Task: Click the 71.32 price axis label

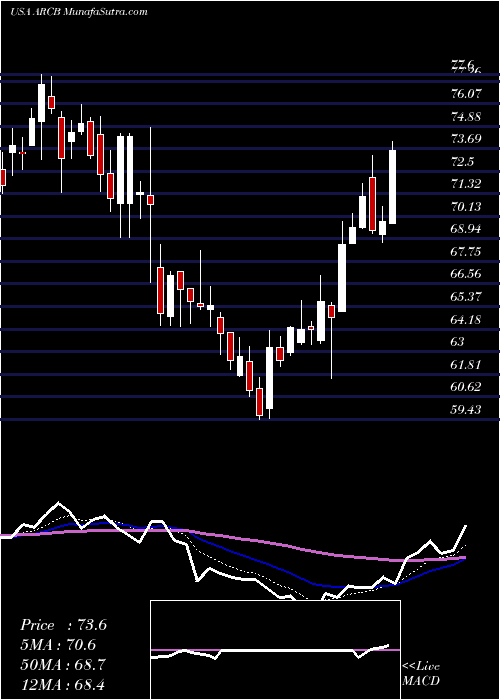Action: point(466,184)
